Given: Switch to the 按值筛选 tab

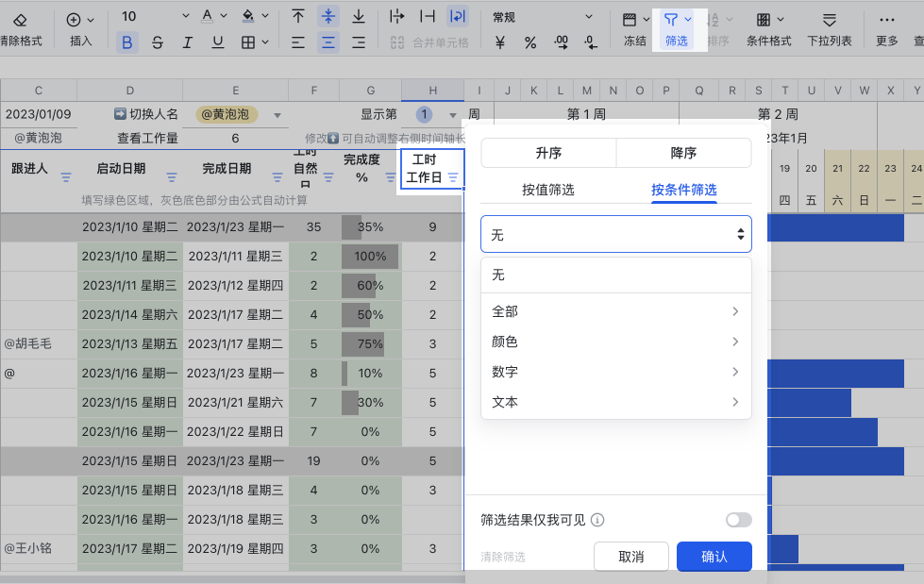Looking at the screenshot, I should point(548,190).
